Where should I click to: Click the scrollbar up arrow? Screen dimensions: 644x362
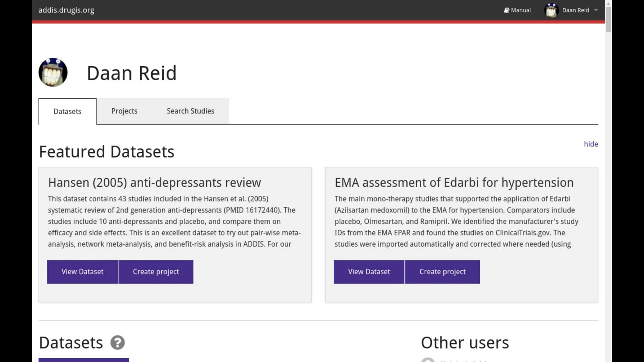pyautogui.click(x=608, y=3)
